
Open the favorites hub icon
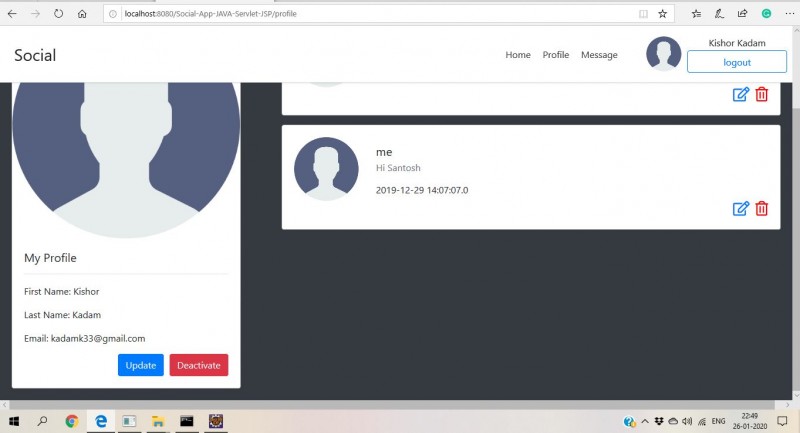click(x=696, y=14)
